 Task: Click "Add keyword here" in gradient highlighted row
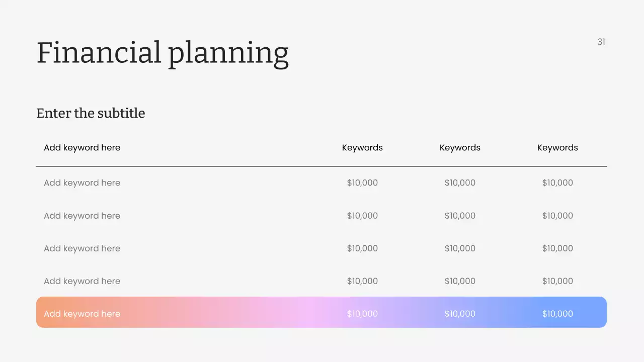click(x=82, y=314)
